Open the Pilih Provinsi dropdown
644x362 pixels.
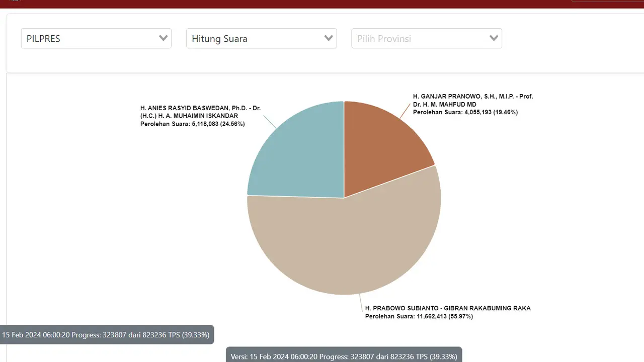[427, 38]
